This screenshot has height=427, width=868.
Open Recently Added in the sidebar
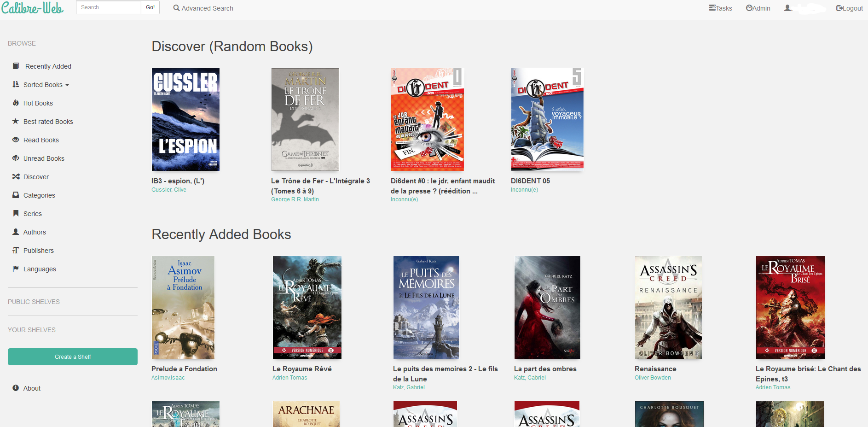point(48,66)
